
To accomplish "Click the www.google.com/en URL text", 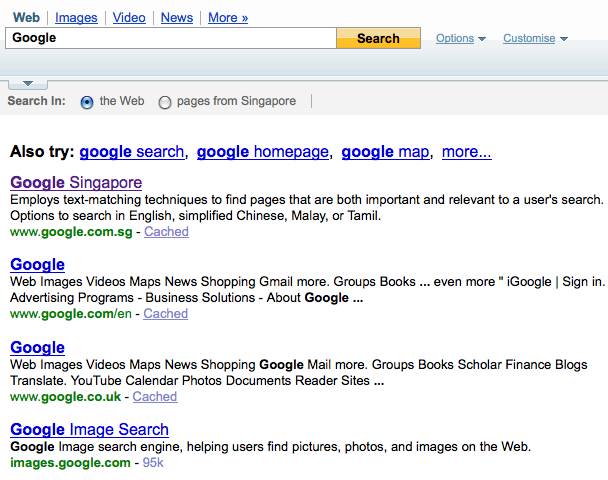I will (71, 314).
